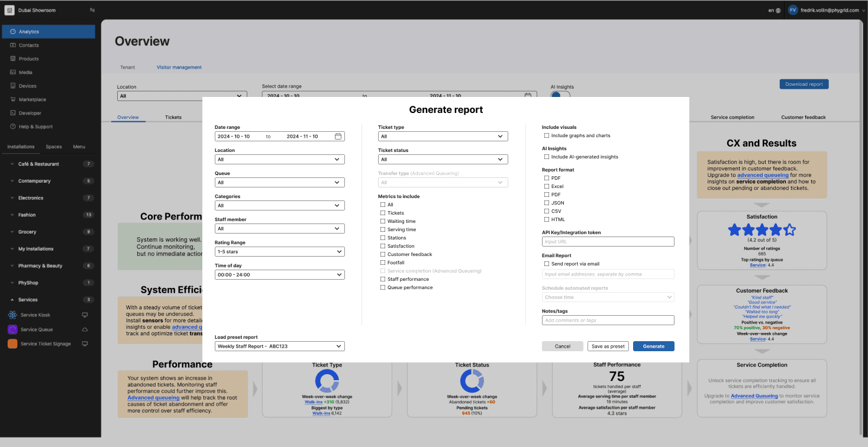Include the Waiting time metric
Screen dimensions: 868x447
pyautogui.click(x=383, y=221)
